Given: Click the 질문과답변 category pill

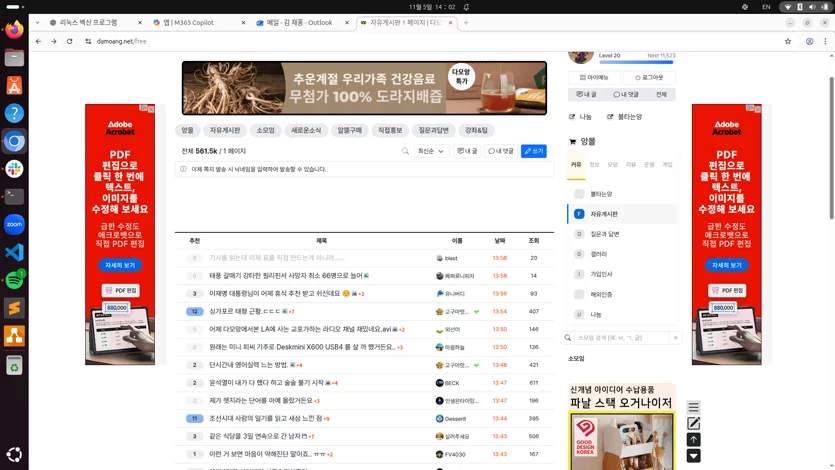Looking at the screenshot, I should pos(433,130).
